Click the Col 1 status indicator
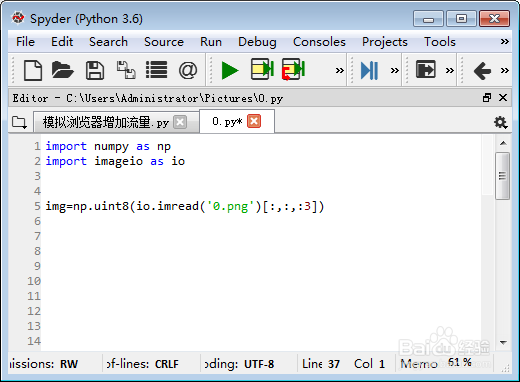The width and height of the screenshot is (520, 382). pos(369,364)
